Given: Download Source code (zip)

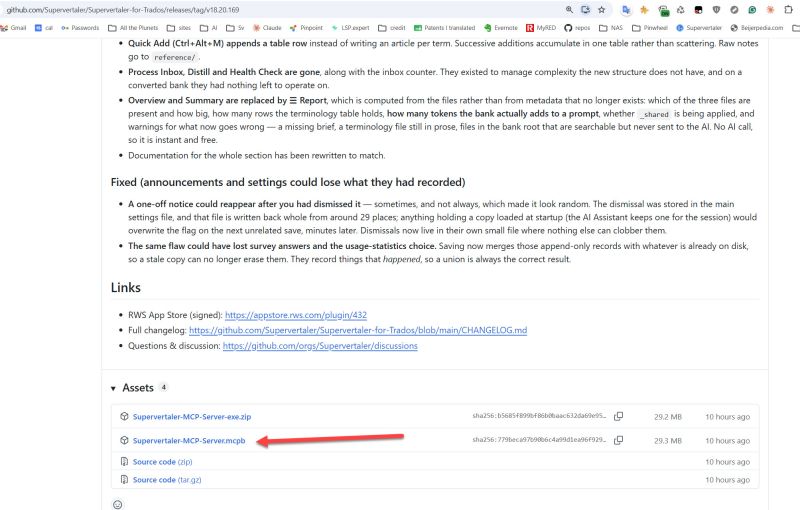Looking at the screenshot, I should [162, 462].
